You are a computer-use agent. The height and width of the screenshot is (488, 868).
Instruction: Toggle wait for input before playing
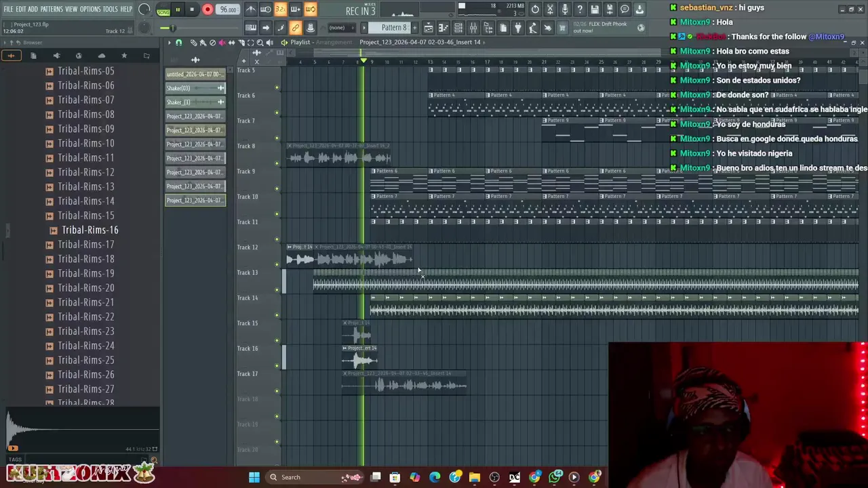point(266,9)
